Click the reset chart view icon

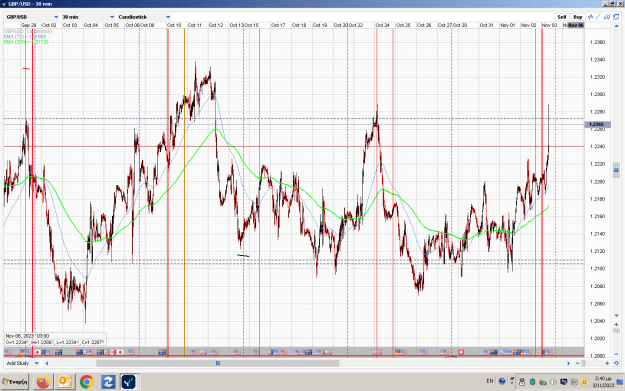tap(616, 363)
